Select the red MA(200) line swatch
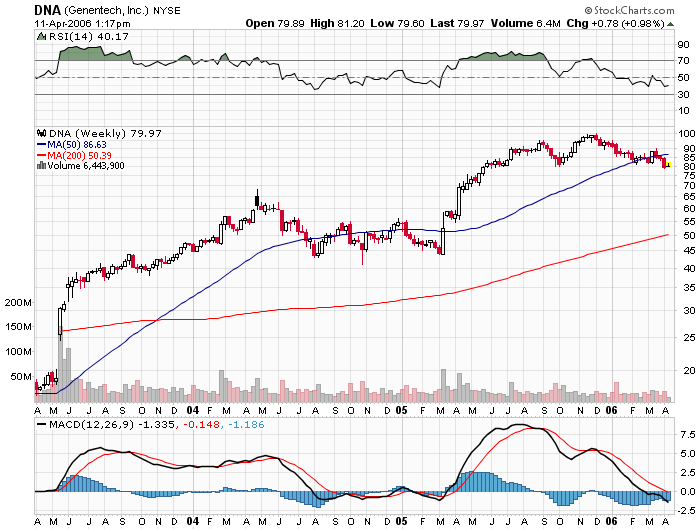 click(x=42, y=155)
